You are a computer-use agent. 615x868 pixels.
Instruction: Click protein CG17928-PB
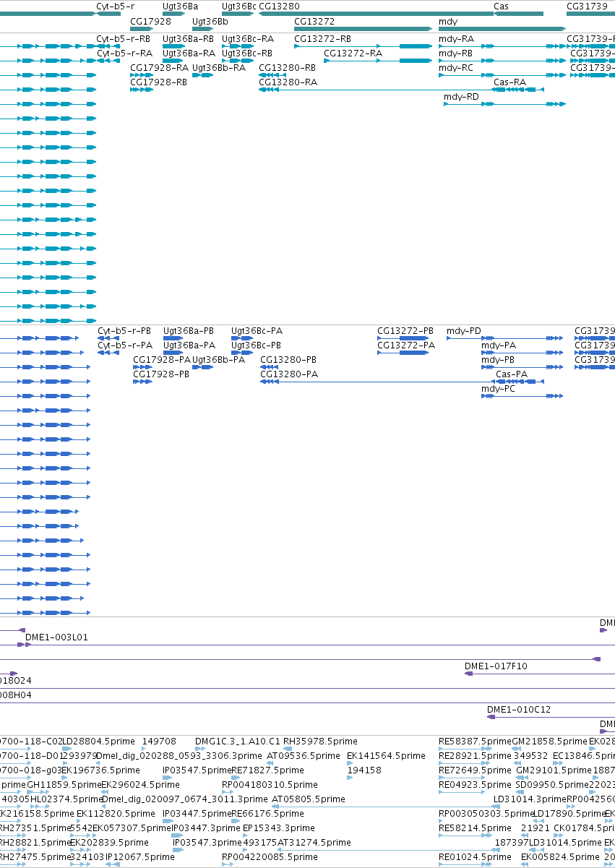point(161,374)
